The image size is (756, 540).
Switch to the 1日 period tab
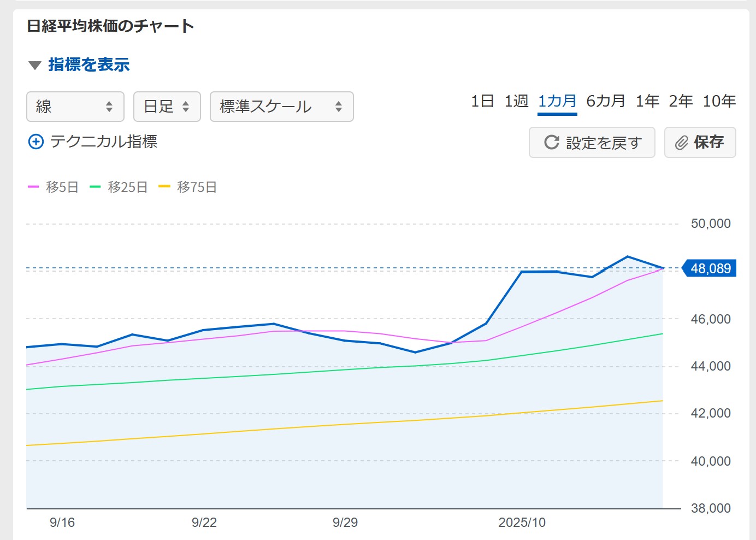[x=482, y=101]
